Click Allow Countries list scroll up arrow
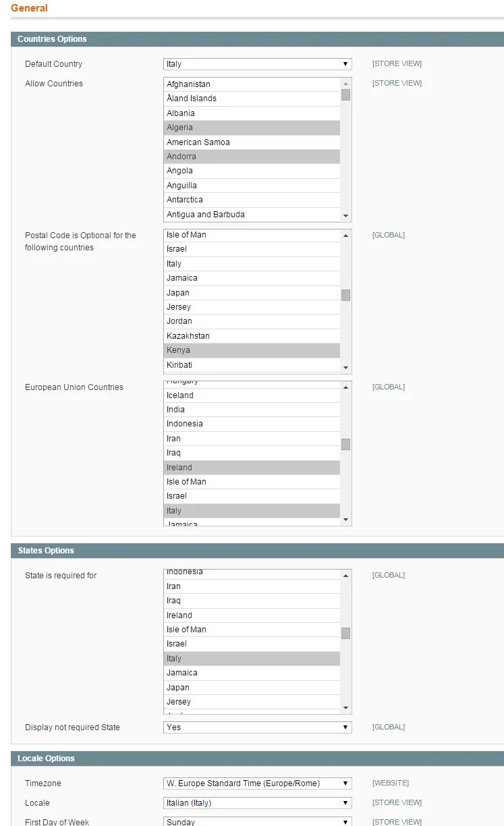This screenshot has height=826, width=504. (x=346, y=83)
